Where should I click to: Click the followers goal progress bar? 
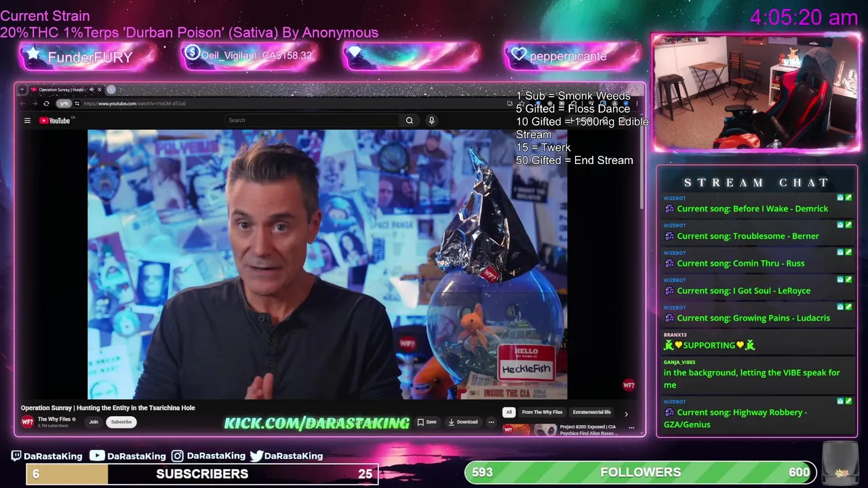(641, 472)
